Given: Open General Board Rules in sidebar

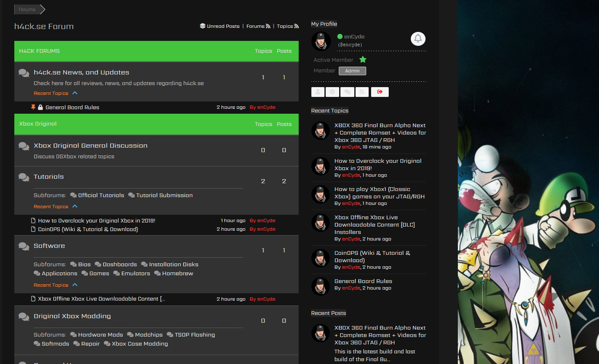Looking at the screenshot, I should (x=363, y=281).
